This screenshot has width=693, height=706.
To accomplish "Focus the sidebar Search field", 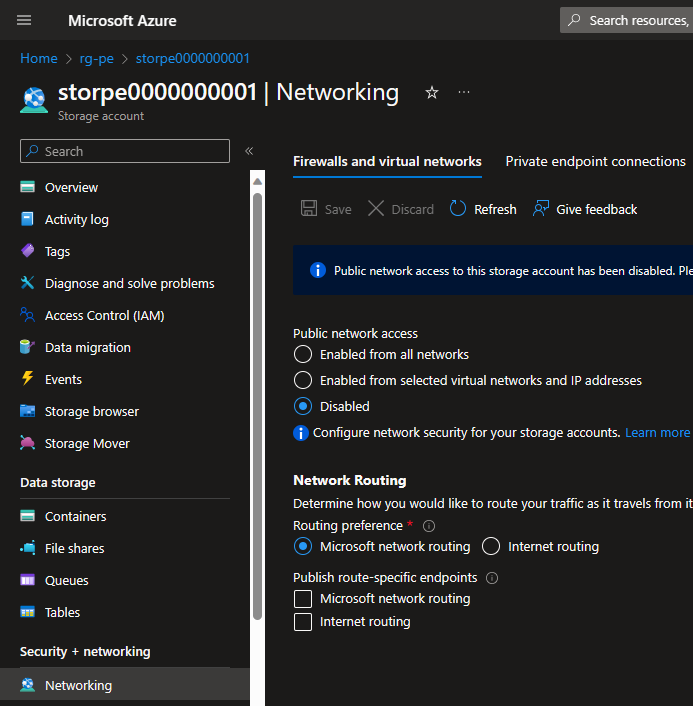I will (x=125, y=151).
